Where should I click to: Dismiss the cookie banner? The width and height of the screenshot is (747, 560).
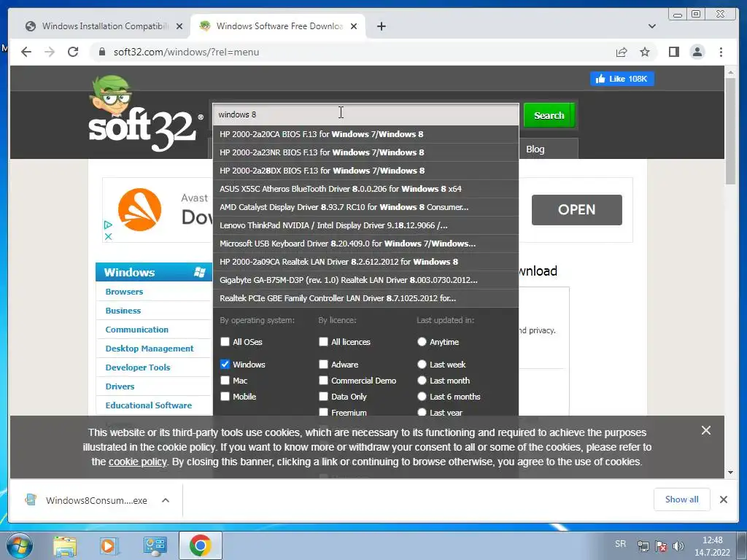[706, 430]
